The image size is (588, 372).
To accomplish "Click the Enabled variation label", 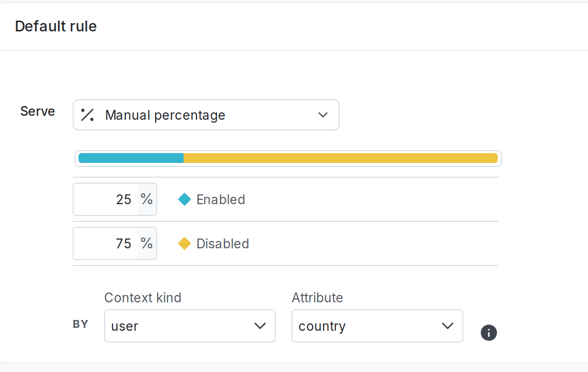I will click(x=220, y=199).
